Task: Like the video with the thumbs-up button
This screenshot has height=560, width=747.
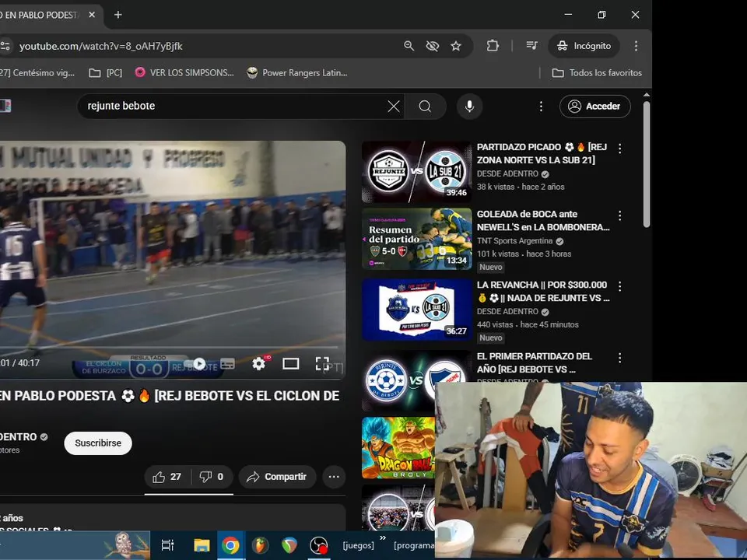Action: click(x=167, y=477)
